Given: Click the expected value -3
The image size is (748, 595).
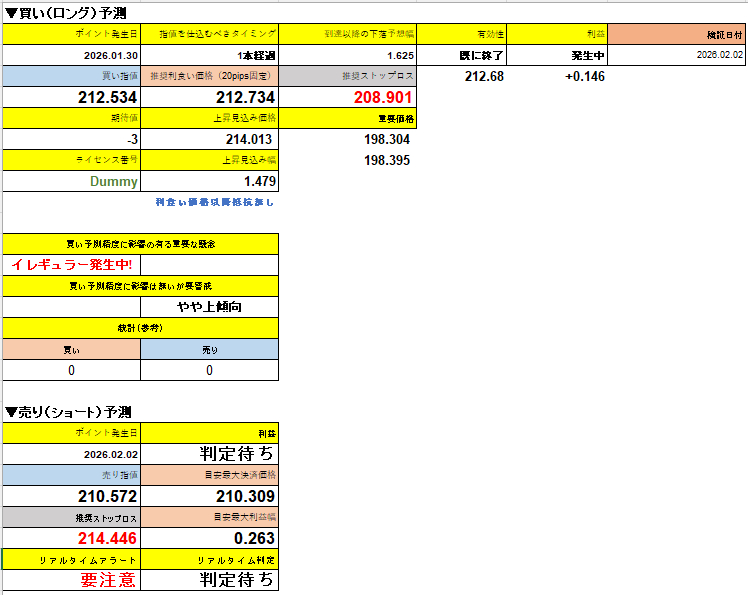Looking at the screenshot, I should point(72,139).
